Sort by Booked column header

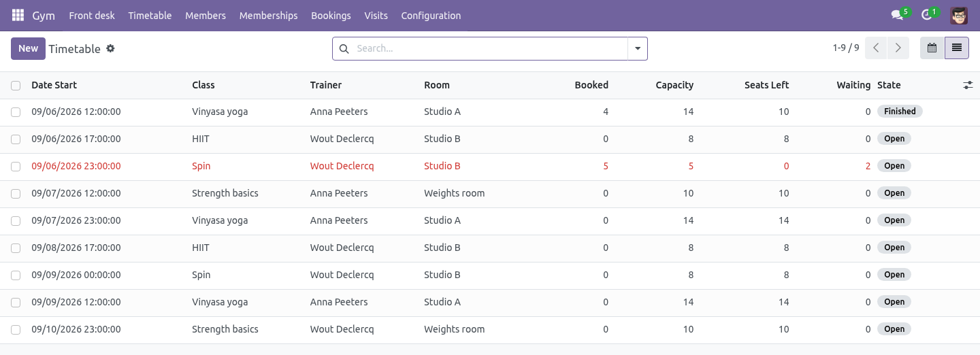(591, 85)
